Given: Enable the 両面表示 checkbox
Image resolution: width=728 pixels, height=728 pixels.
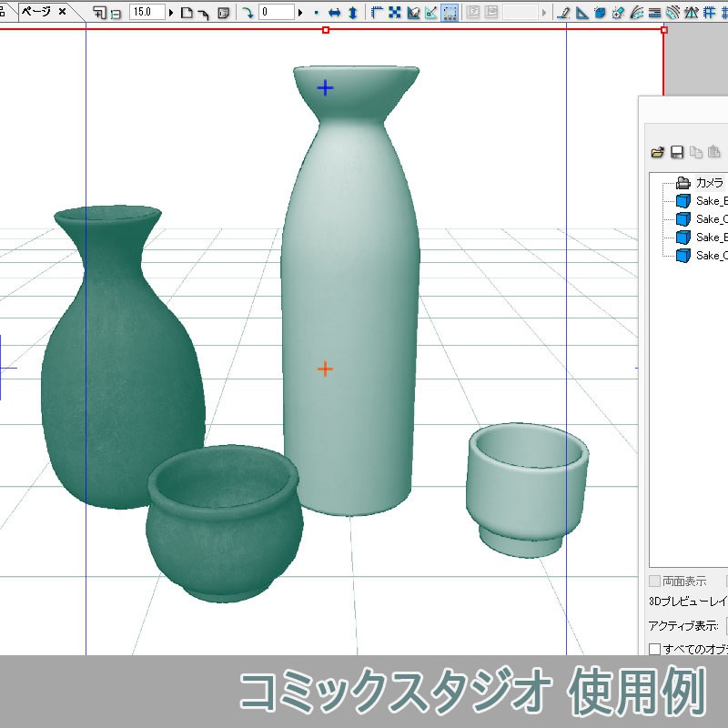Looking at the screenshot, I should click(655, 581).
